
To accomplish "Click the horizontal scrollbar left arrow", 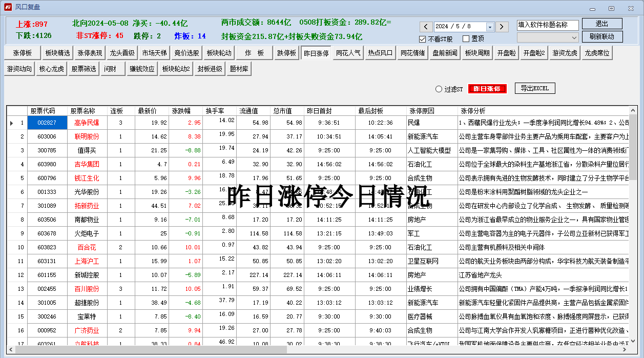I will 11,349.
